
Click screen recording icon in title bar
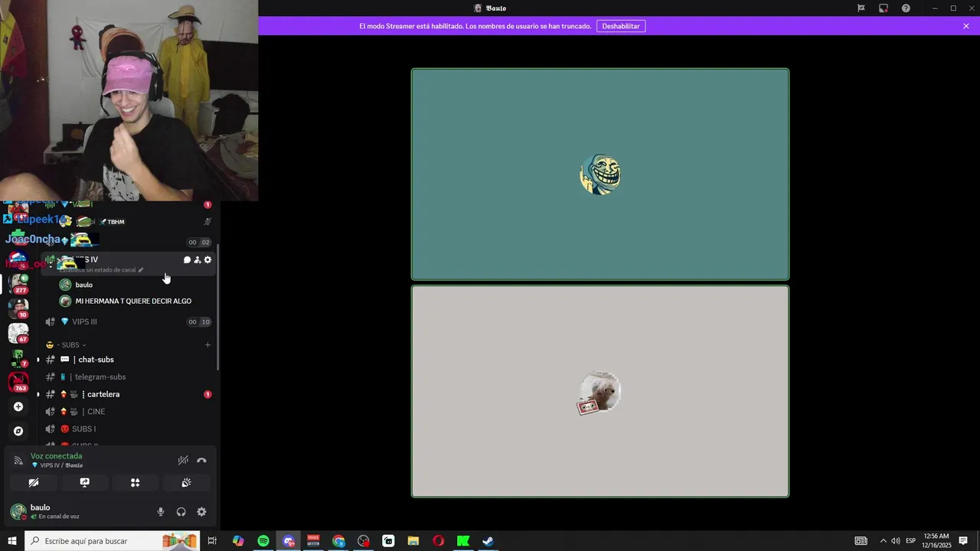tap(884, 8)
